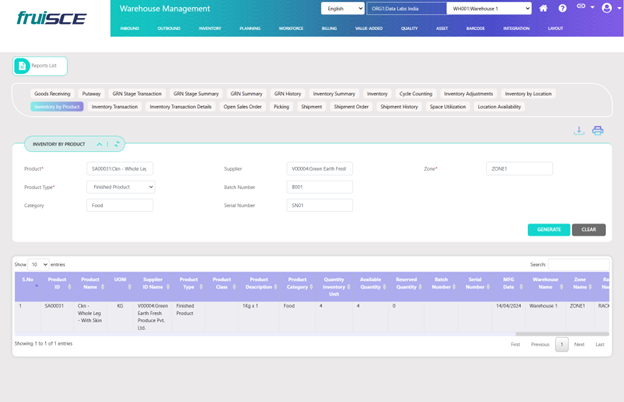Click the Reports List document icon
Image resolution: width=624 pixels, height=402 pixels.
pyautogui.click(x=22, y=66)
